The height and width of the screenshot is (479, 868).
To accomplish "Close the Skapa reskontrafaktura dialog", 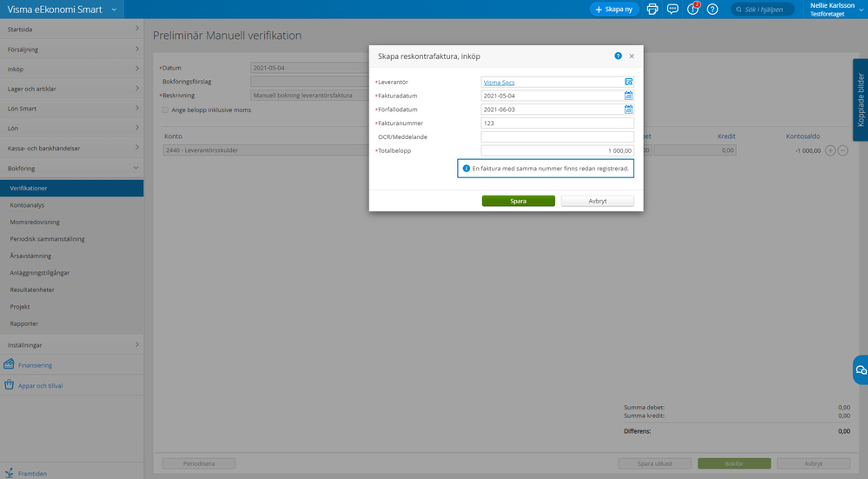I will (632, 56).
